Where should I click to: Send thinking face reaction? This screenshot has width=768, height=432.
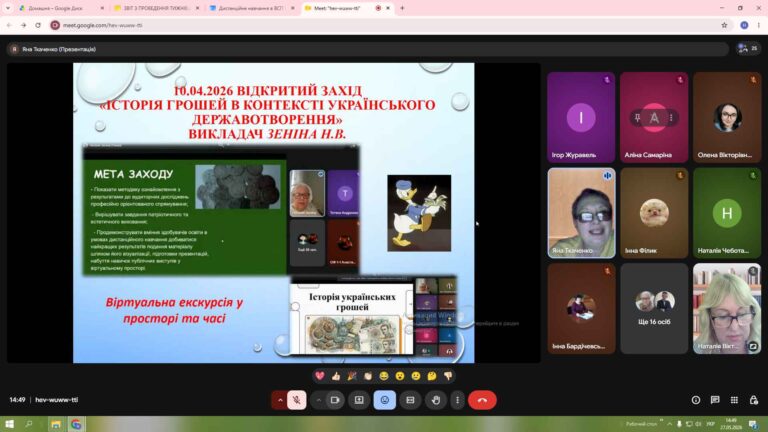432,376
